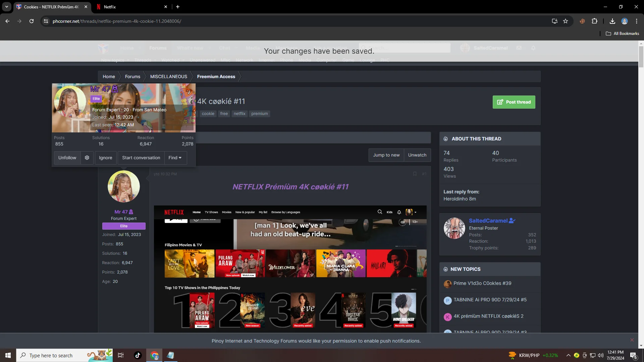Image resolution: width=644 pixels, height=362 pixels.
Task: Open follow settings gear in member card
Action: (x=87, y=158)
